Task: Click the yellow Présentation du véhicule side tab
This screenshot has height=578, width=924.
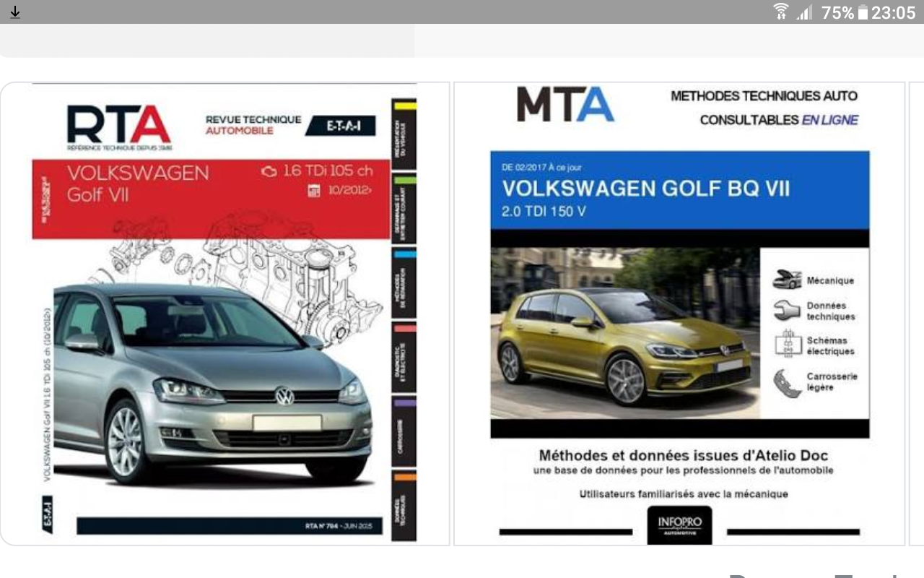Action: pos(404,132)
